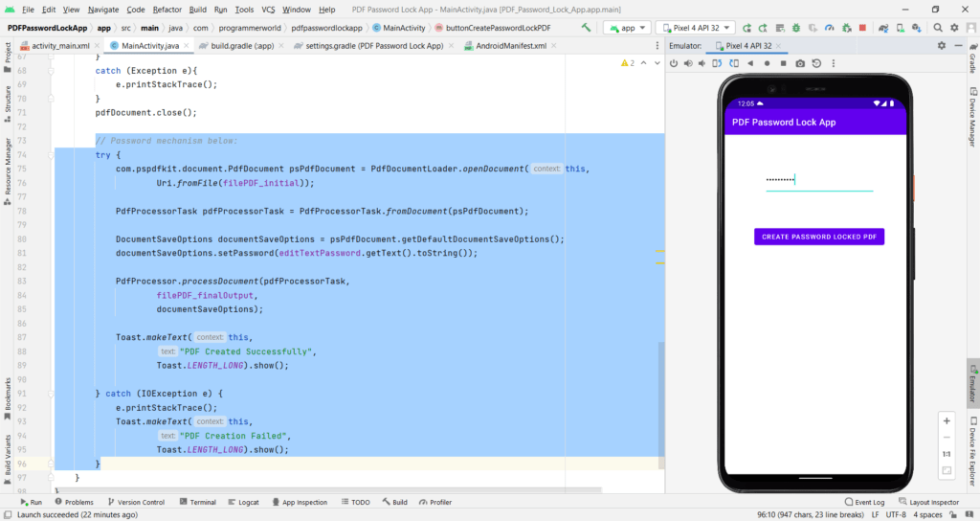The width and height of the screenshot is (980, 521).
Task: Open emulator panel settings gear
Action: [x=942, y=46]
